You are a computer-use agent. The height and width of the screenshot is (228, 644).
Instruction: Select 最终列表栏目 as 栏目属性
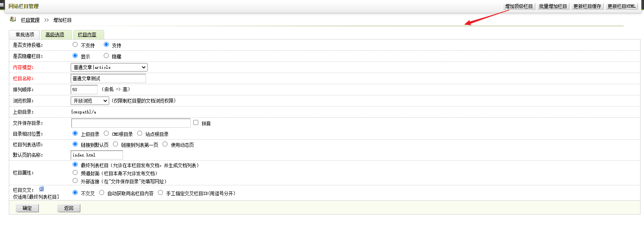[x=75, y=165]
